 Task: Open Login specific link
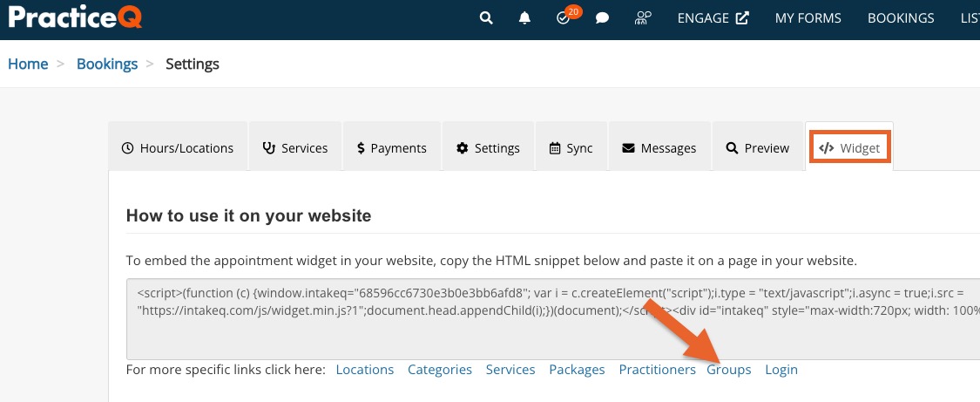(x=781, y=370)
